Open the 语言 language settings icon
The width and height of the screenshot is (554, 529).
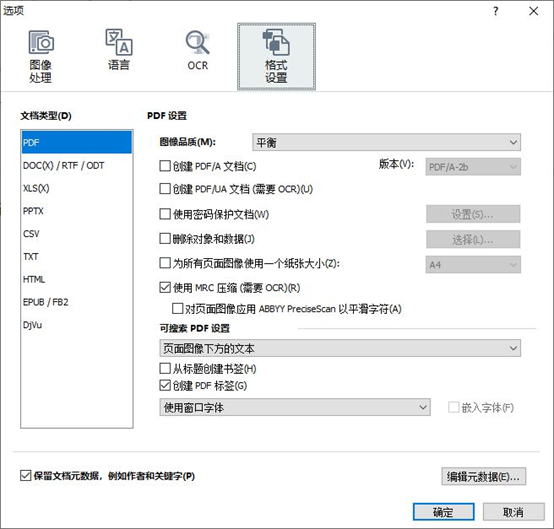coord(119,50)
